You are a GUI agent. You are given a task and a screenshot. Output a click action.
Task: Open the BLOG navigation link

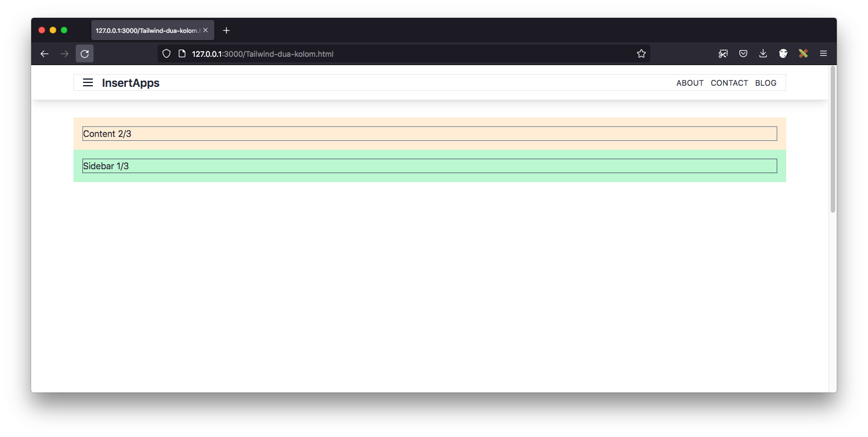pos(766,83)
